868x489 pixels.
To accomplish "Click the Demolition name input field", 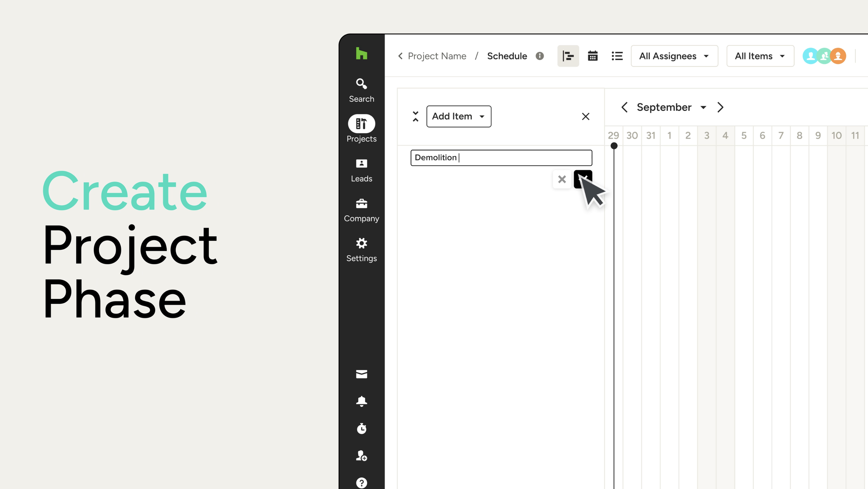I will (x=501, y=158).
